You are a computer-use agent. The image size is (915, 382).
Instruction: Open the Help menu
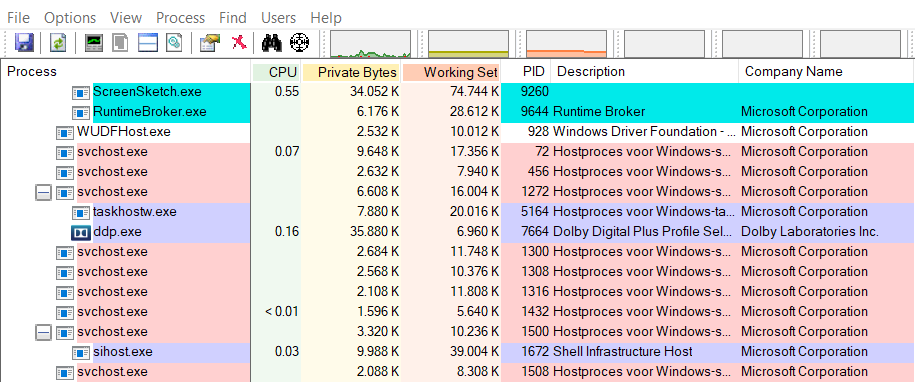coord(326,18)
